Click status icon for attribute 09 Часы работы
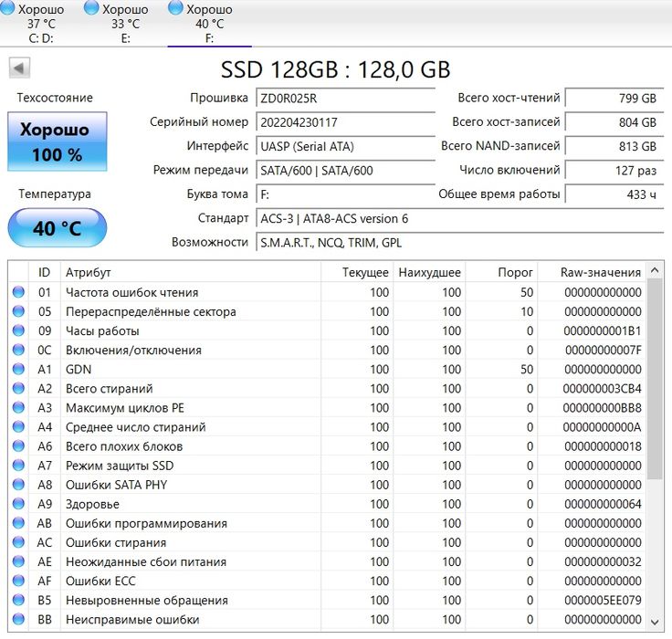The image size is (672, 639). click(18, 330)
